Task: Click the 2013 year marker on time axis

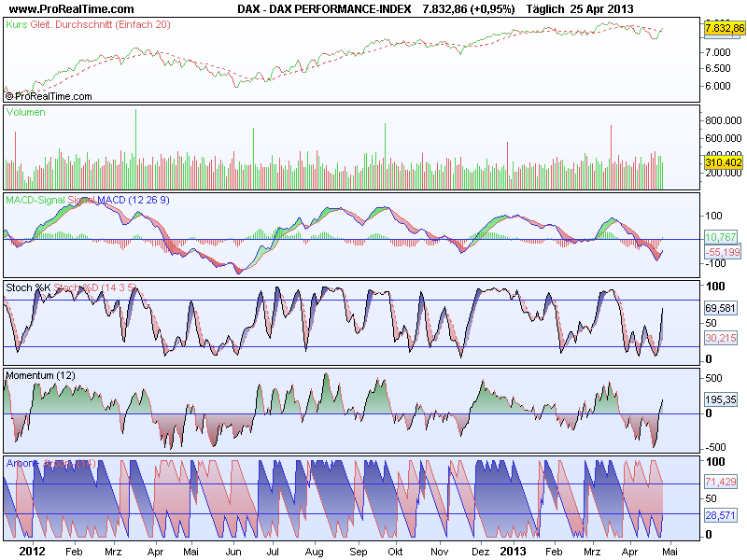Action: 513,552
